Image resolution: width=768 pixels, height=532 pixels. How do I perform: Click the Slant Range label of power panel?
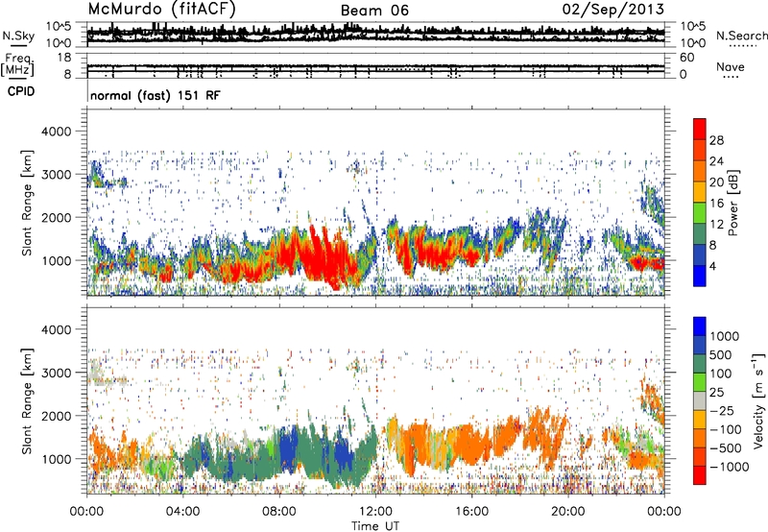click(27, 203)
